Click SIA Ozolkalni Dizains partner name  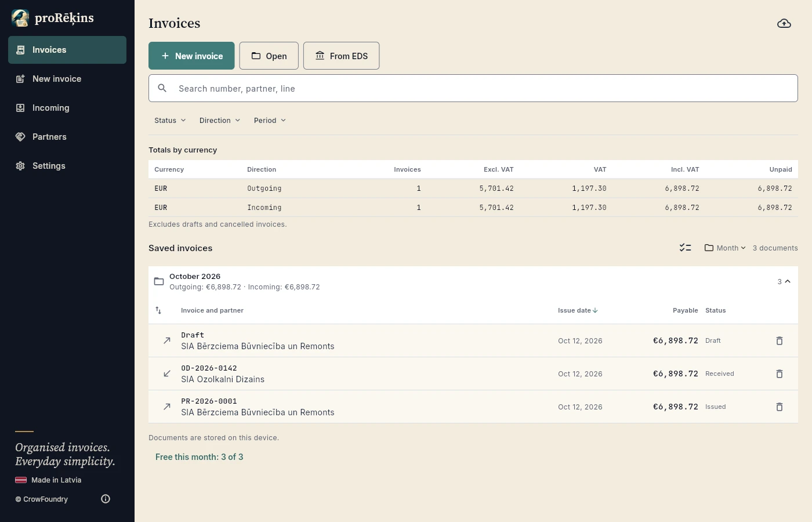tap(223, 379)
